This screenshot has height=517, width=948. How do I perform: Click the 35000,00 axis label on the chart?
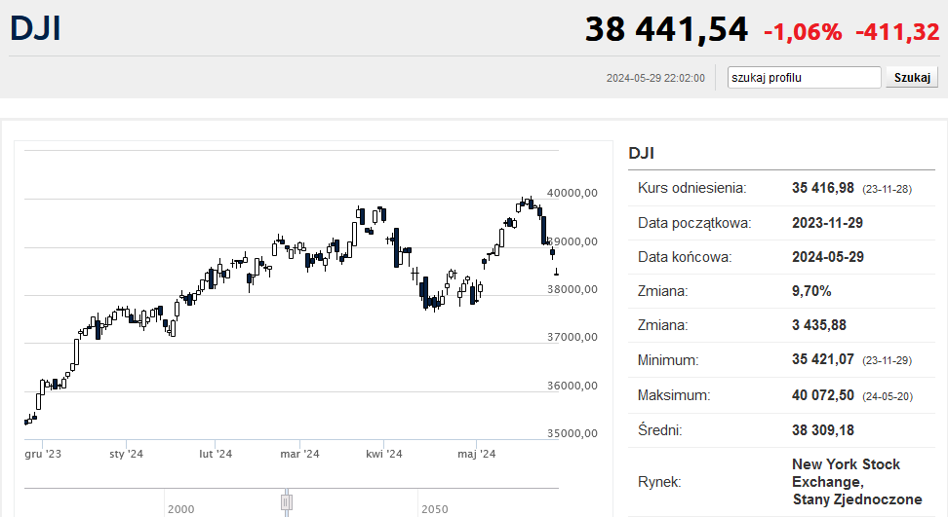[x=572, y=433]
